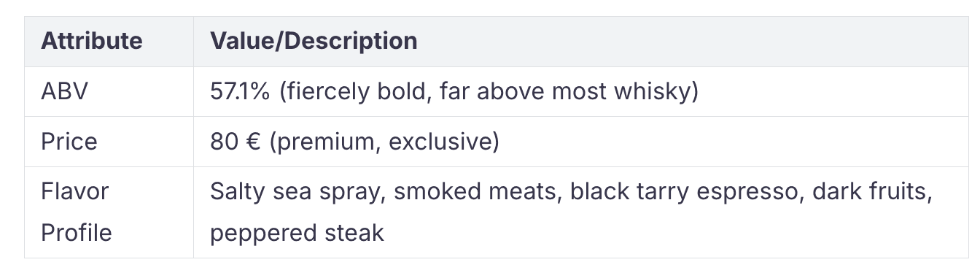Click the word 'Flavor' in first column
This screenshot has height=273, width=980.
[74, 191]
